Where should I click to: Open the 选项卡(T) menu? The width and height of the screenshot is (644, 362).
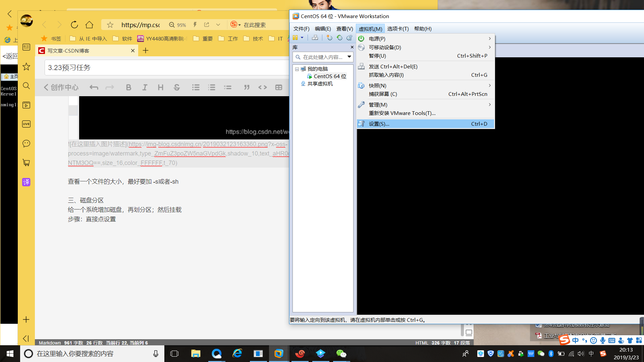click(398, 29)
